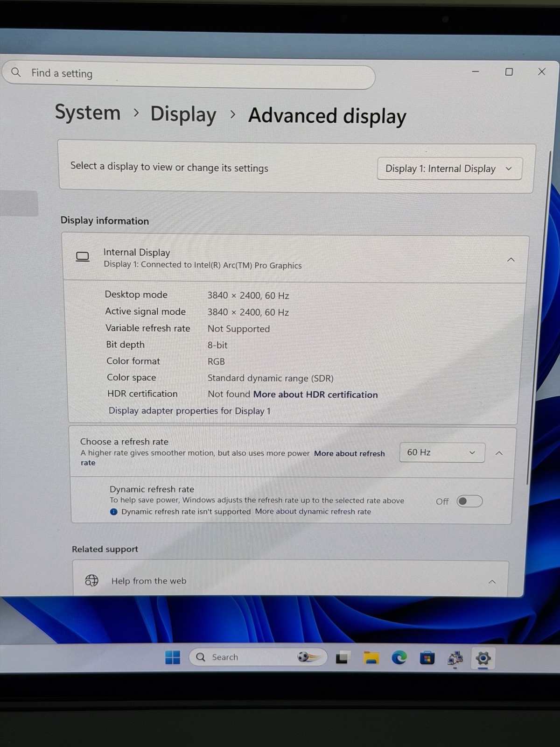Image resolution: width=560 pixels, height=747 pixels.
Task: Click the laptop icon beside Internal Display
Action: 83,257
